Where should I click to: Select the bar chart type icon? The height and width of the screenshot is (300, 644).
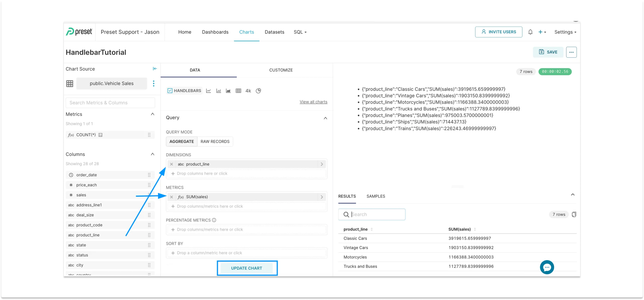pos(218,91)
